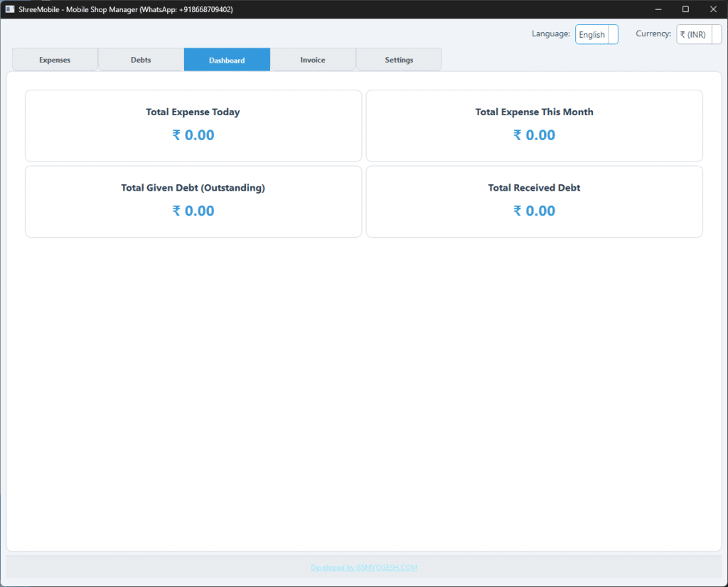The height and width of the screenshot is (587, 728).
Task: Click the ShreeMobile app icon in title bar
Action: click(x=10, y=9)
